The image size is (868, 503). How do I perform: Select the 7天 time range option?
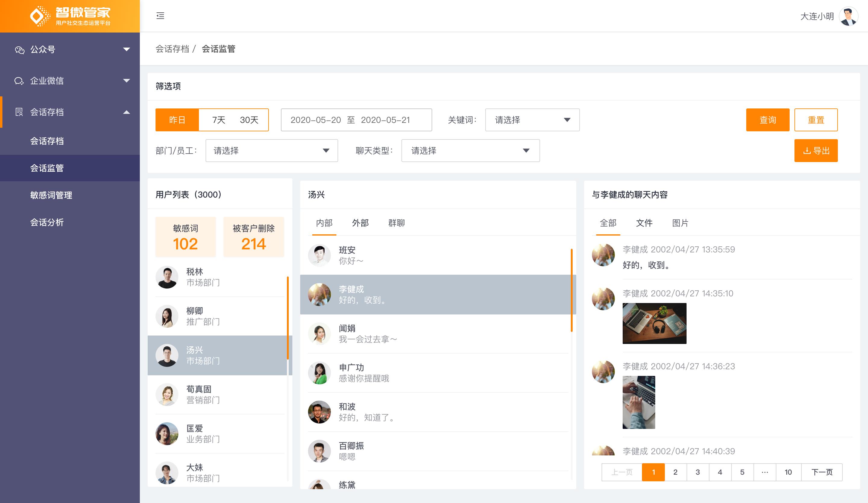[x=219, y=120]
